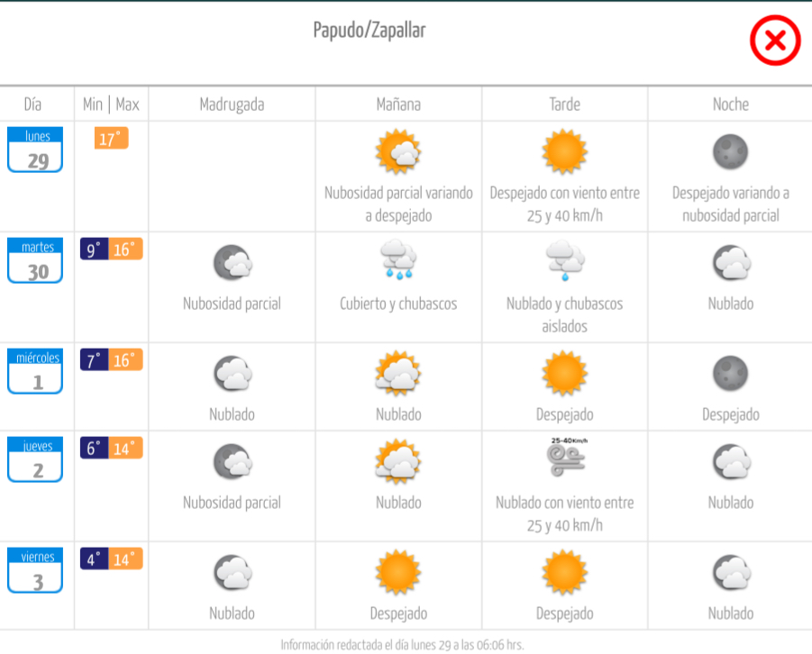Screen dimensions: 812x654
Task: Select the moon-cloud icon for martes madrugada
Action: 233,262
